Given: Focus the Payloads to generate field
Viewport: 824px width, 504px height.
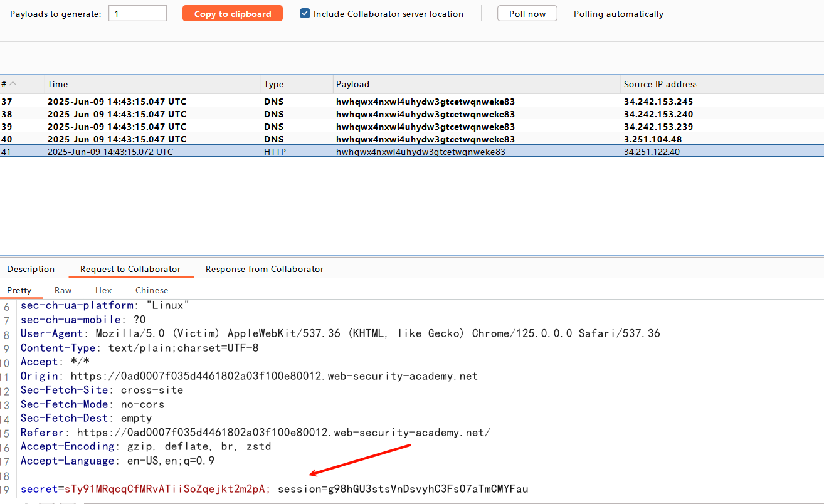Looking at the screenshot, I should 137,14.
